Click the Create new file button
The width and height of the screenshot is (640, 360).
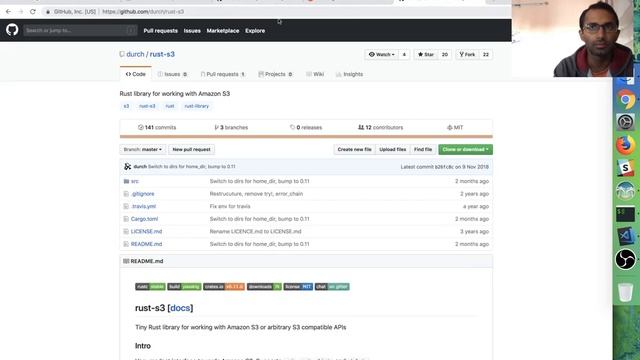pos(354,149)
